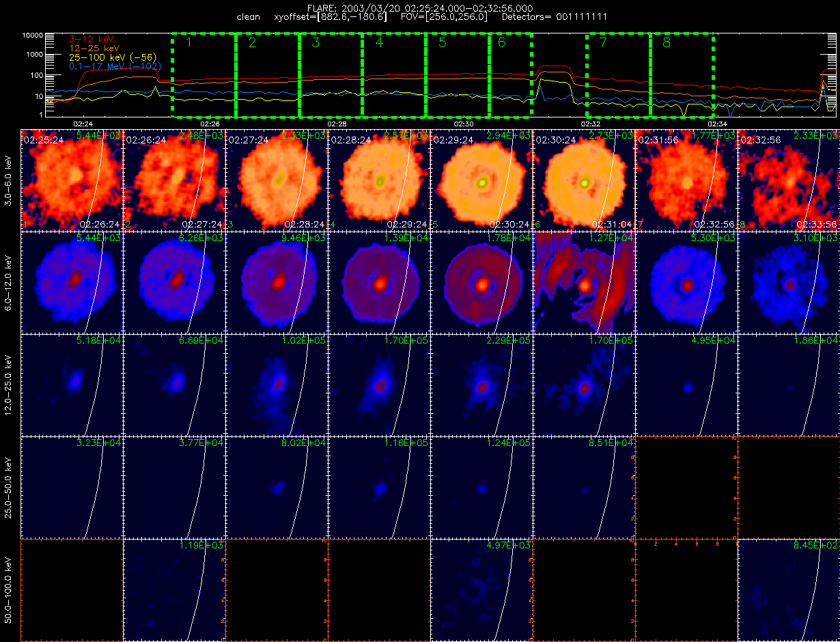This screenshot has width=840, height=642.
Task: Click the 02:32 time axis label
Action: click(590, 124)
